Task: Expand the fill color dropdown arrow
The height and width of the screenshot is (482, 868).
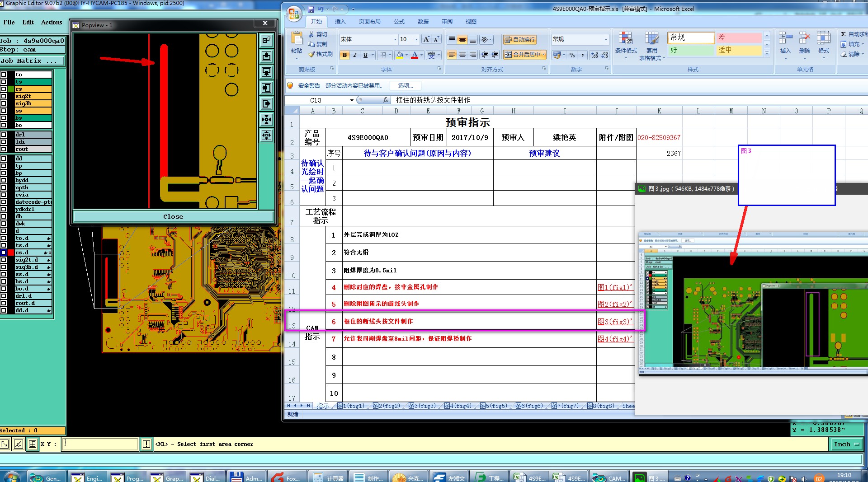Action: tap(406, 55)
